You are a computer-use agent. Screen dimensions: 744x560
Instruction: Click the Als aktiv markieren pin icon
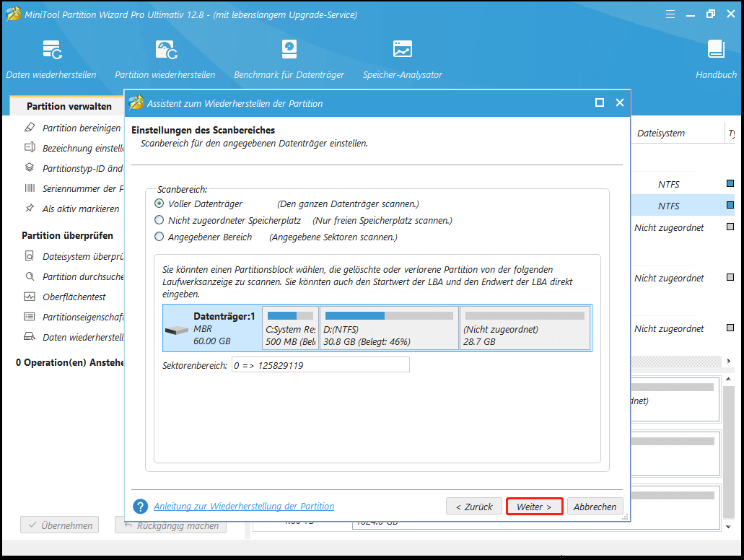click(x=30, y=208)
